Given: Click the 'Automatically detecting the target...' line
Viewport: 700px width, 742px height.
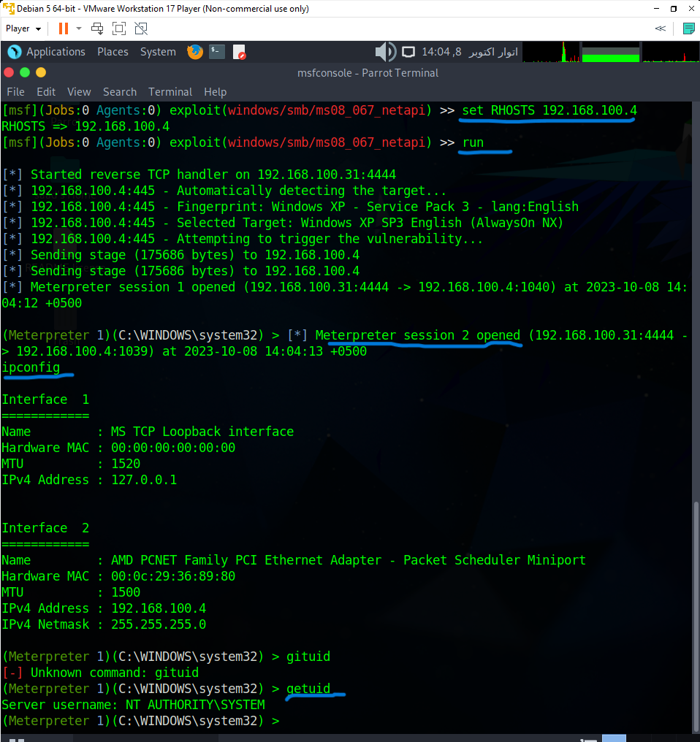Looking at the screenshot, I should tap(224, 191).
